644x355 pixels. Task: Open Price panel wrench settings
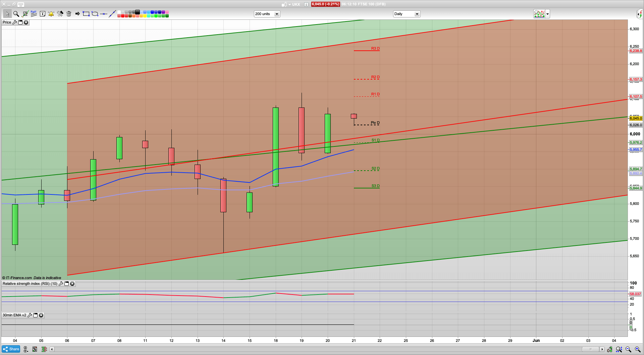click(x=14, y=23)
